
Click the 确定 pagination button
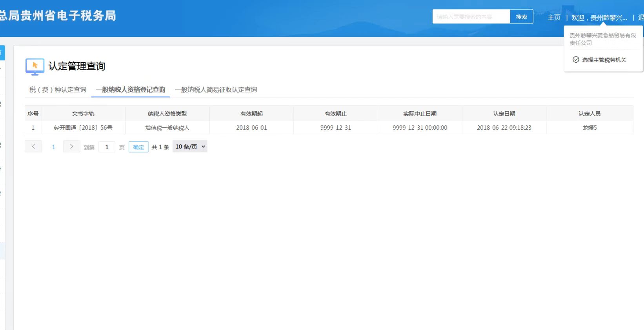point(138,147)
